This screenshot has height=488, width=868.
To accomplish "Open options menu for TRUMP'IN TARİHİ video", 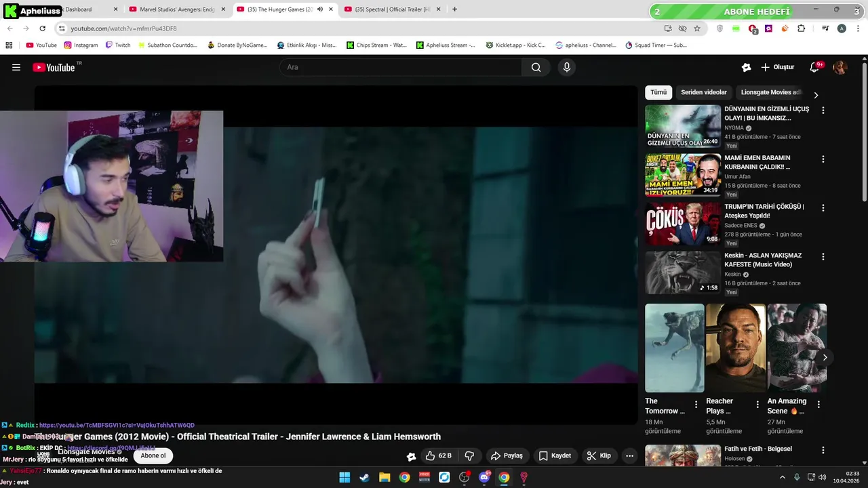I will [823, 208].
